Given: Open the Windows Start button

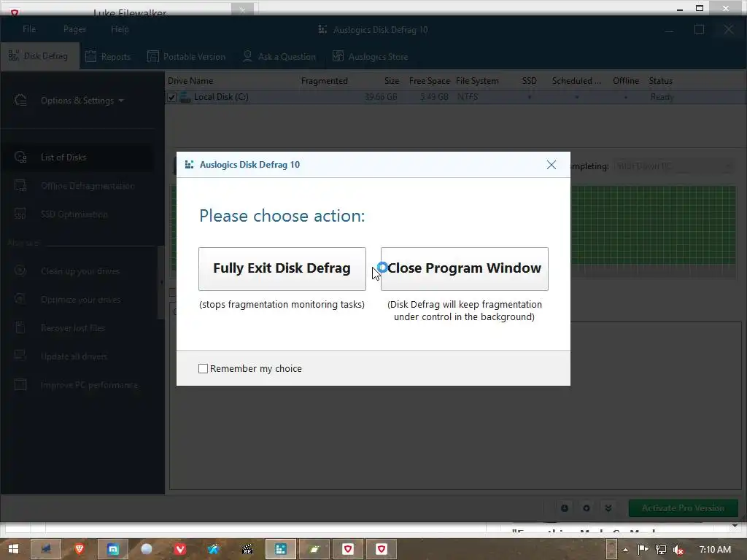Looking at the screenshot, I should pyautogui.click(x=13, y=549).
